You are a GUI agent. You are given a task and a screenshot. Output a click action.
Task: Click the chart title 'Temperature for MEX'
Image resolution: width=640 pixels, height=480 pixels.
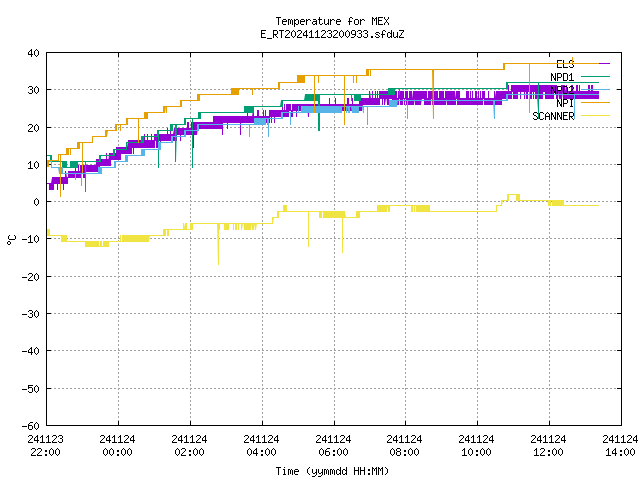pyautogui.click(x=332, y=21)
